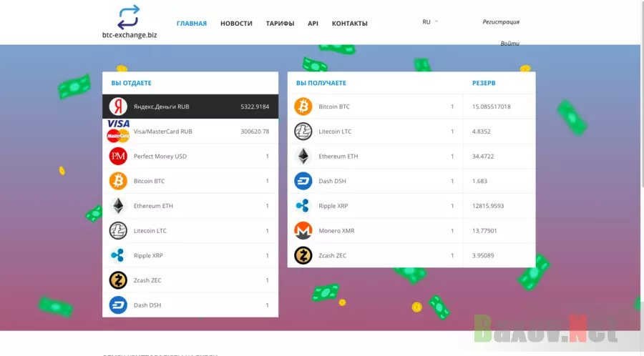Select Litecoin icon in the receive column
The width and height of the screenshot is (644, 356).
click(303, 132)
